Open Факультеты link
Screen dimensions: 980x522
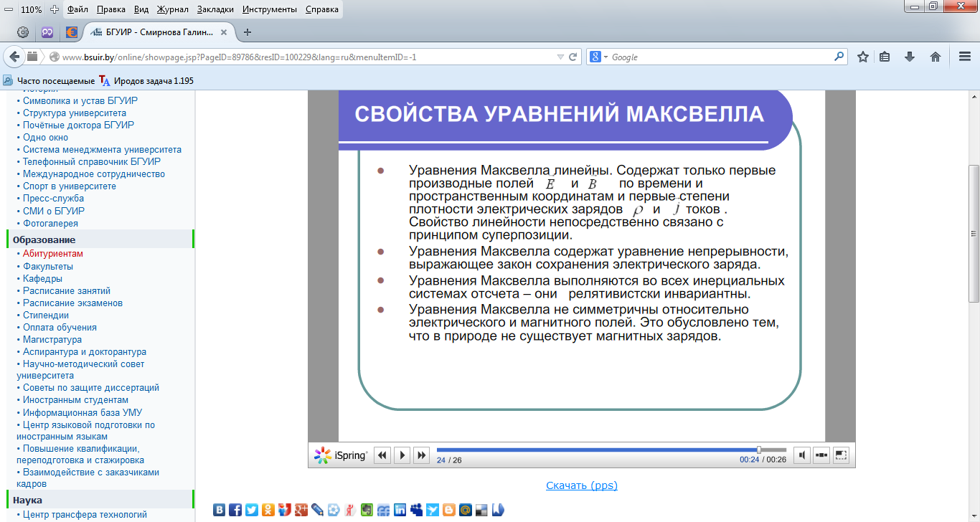pos(48,266)
